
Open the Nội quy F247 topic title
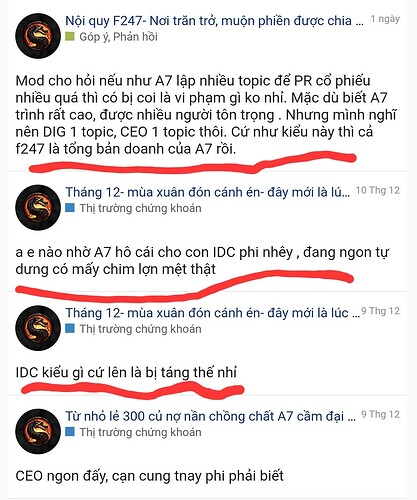214,21
